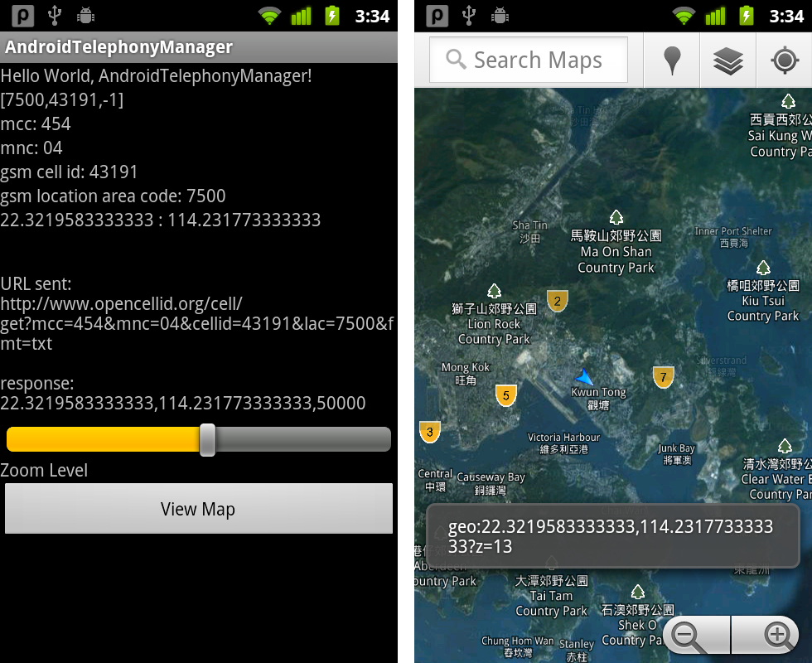Tap the Kwun Tong map label

pyautogui.click(x=598, y=399)
